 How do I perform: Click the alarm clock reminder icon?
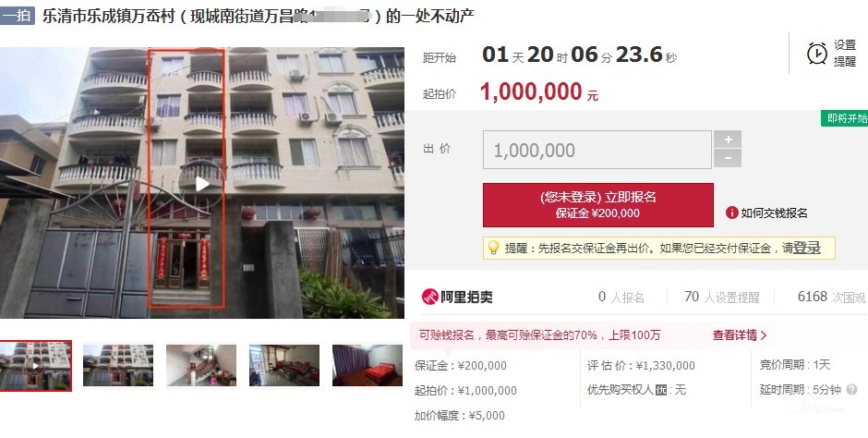pos(817,54)
